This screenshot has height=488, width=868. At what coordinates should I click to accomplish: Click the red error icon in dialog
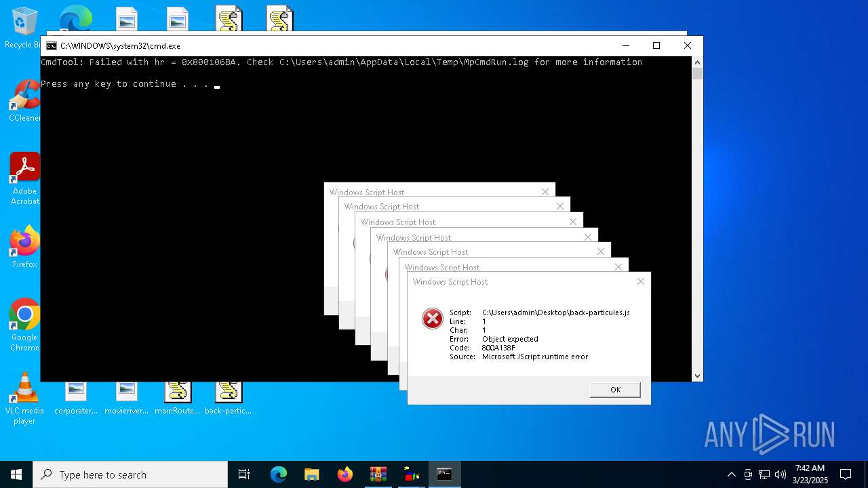tap(433, 319)
